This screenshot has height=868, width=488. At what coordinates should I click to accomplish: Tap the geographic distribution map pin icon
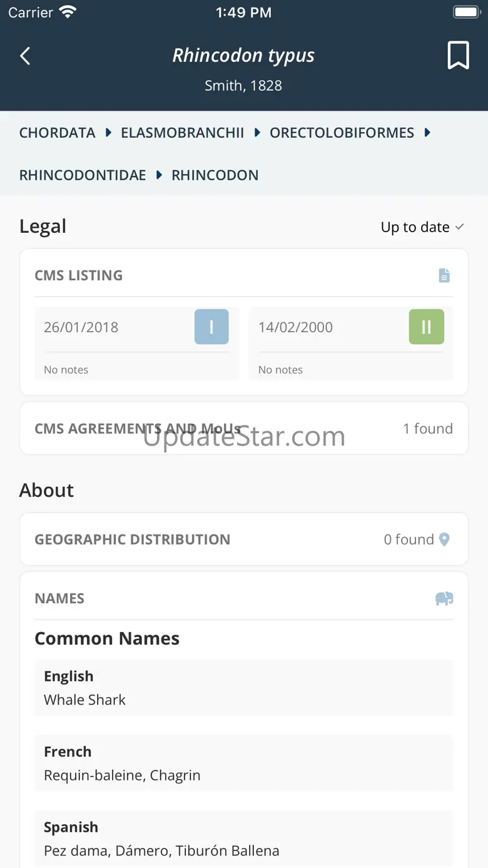[x=444, y=539]
